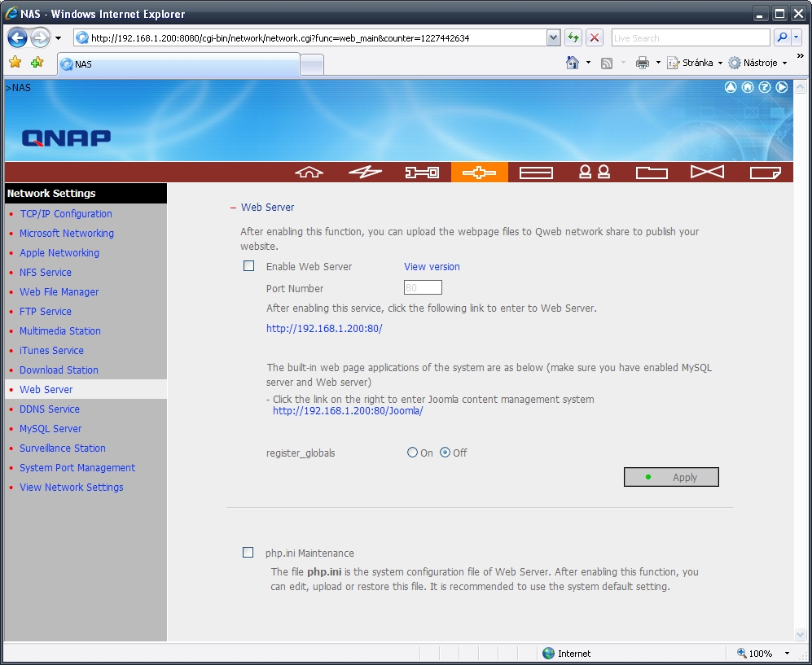Screen dimensions: 812x665
Task: Open MySQL Server settings
Action: pyautogui.click(x=50, y=428)
